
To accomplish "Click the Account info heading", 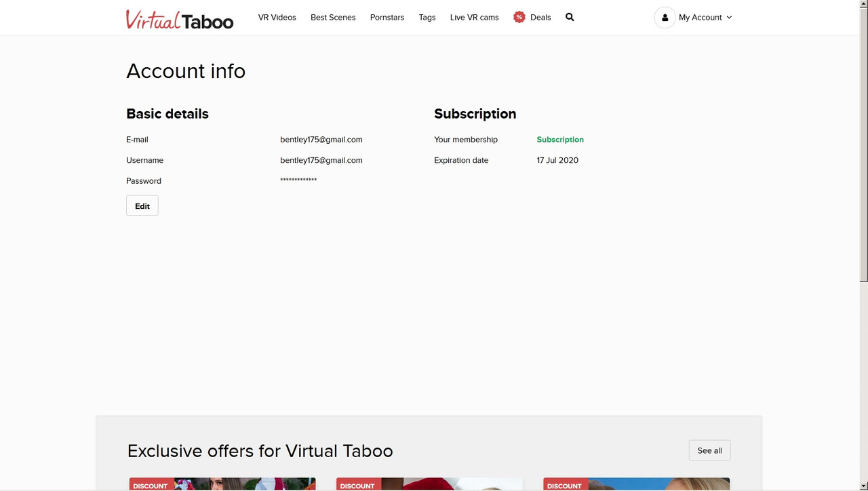I will [186, 71].
